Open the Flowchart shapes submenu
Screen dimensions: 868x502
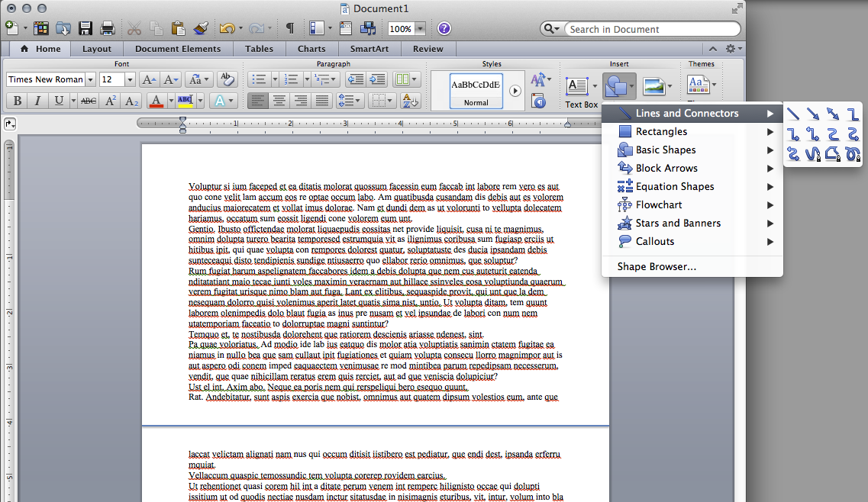659,204
